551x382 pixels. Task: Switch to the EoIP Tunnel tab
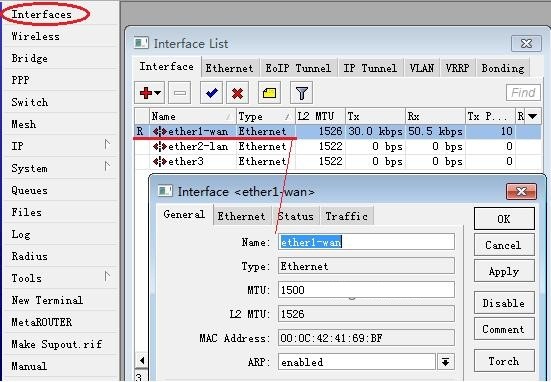click(298, 68)
